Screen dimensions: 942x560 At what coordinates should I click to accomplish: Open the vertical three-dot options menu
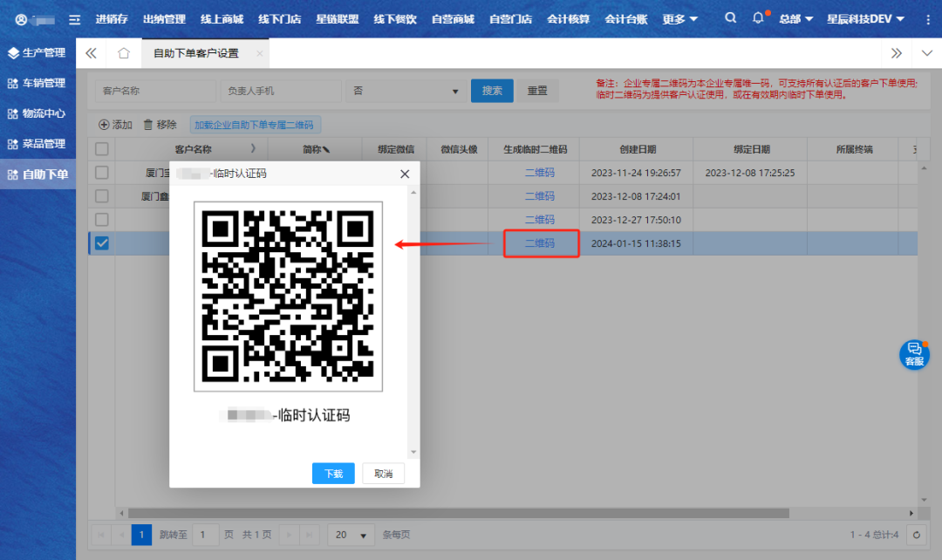[x=928, y=19]
